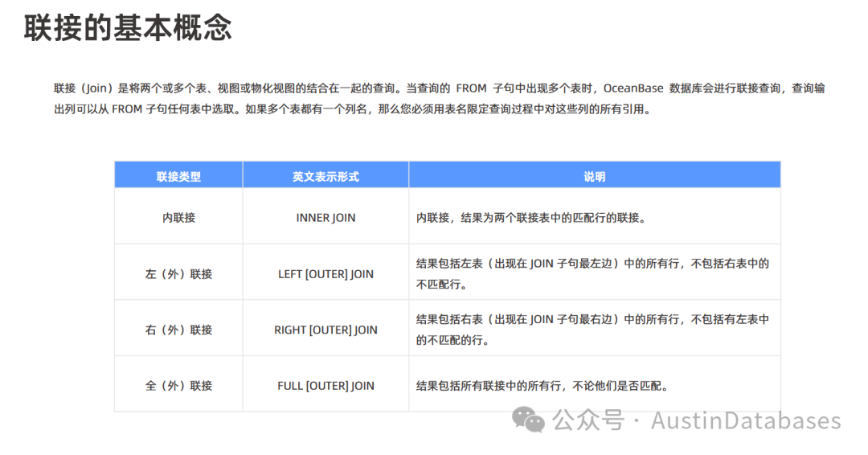Click the description 结果包括所有联接中的所有行

coord(543,386)
